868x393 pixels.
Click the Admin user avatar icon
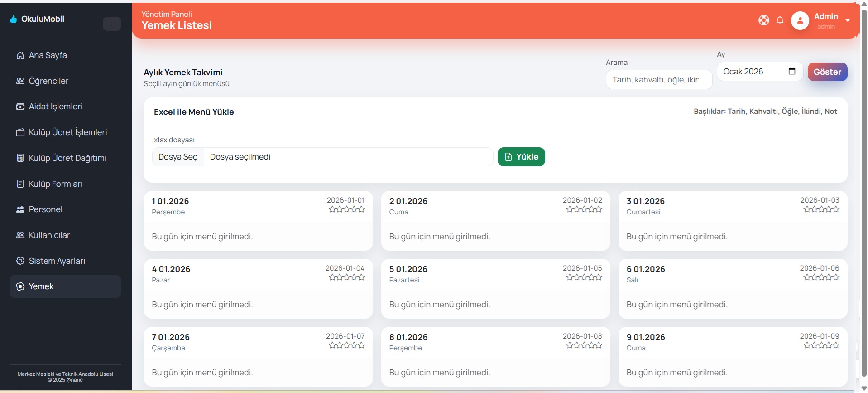[800, 21]
